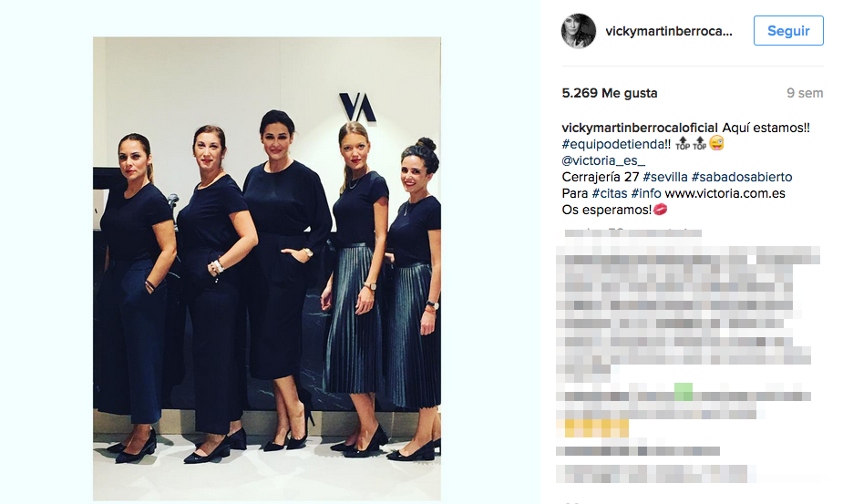Screen dimensions: 843x504
Task: Open the #info hashtag
Action: point(646,193)
